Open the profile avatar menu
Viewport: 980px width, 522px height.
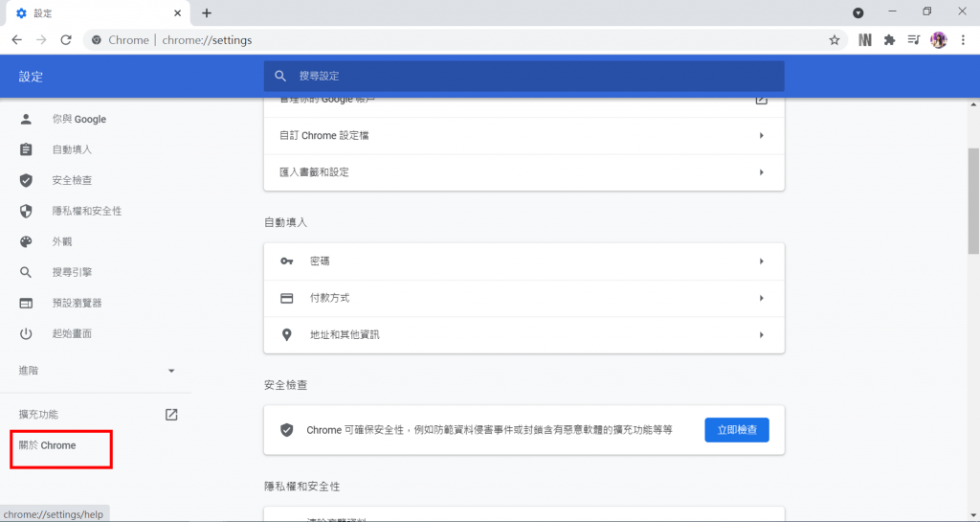click(939, 40)
